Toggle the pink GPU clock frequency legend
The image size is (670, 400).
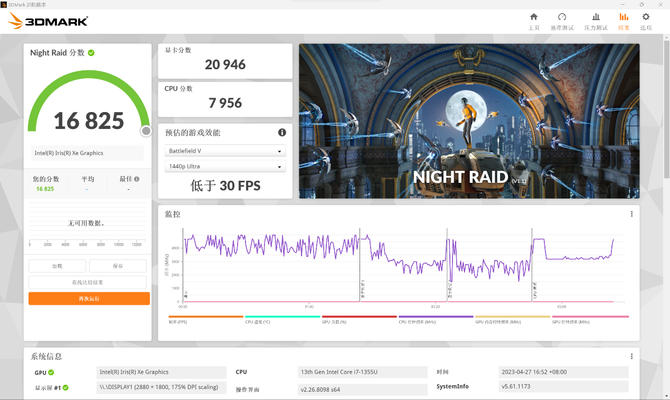point(590,319)
